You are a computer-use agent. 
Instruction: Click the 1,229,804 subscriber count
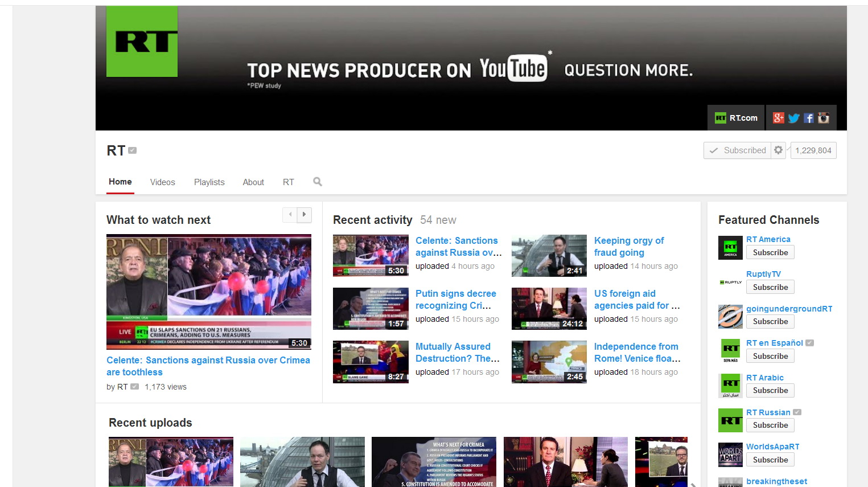point(813,150)
